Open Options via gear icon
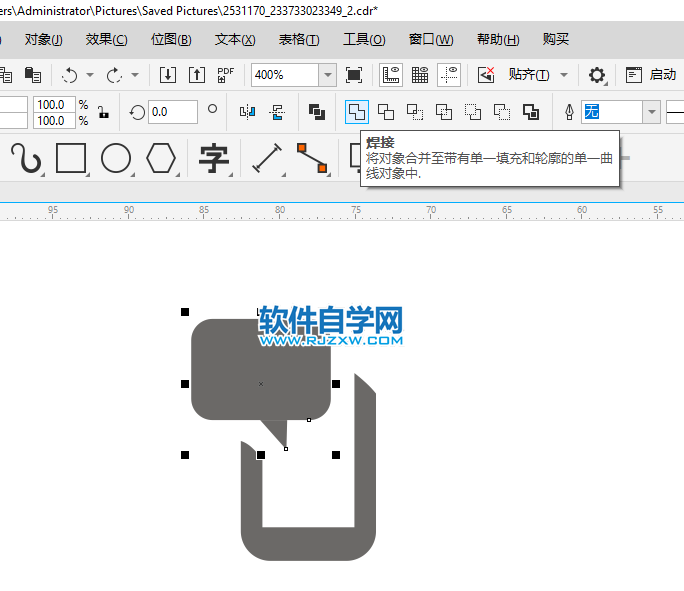The height and width of the screenshot is (591, 684). pyautogui.click(x=597, y=75)
